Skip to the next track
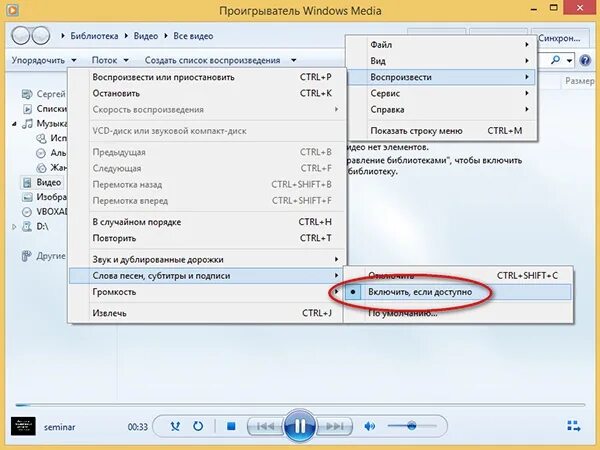Image resolution: width=600 pixels, height=450 pixels. point(335,426)
